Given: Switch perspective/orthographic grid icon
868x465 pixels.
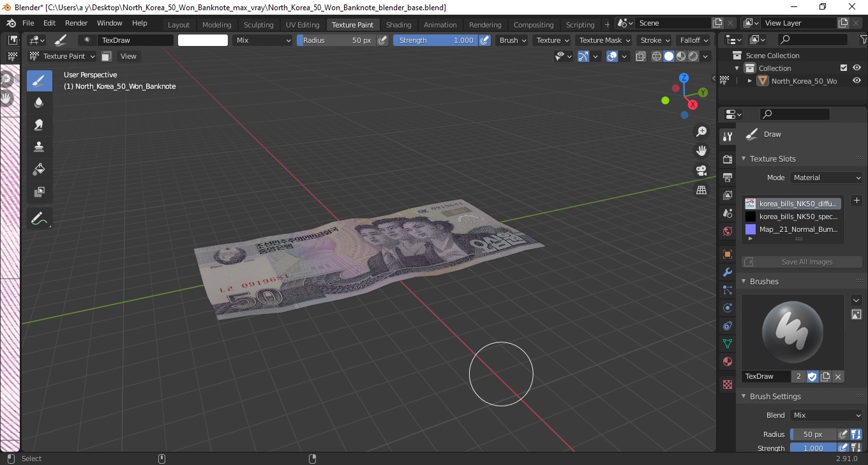Looking at the screenshot, I should pos(701,190).
